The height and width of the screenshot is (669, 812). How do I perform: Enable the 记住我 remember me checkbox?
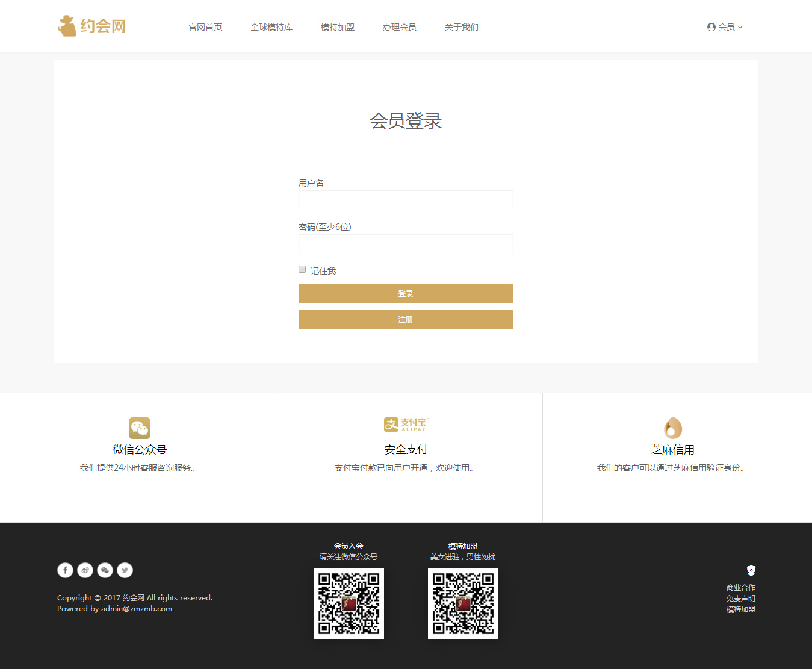pos(302,269)
